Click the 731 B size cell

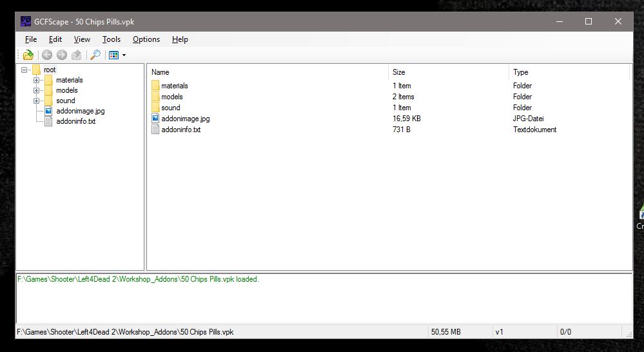402,130
